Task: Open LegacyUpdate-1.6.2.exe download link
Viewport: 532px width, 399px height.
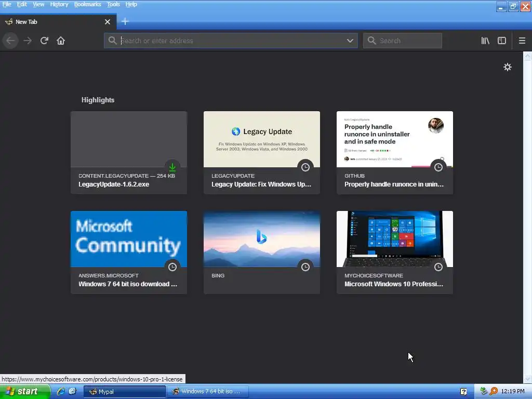Action: (114, 184)
